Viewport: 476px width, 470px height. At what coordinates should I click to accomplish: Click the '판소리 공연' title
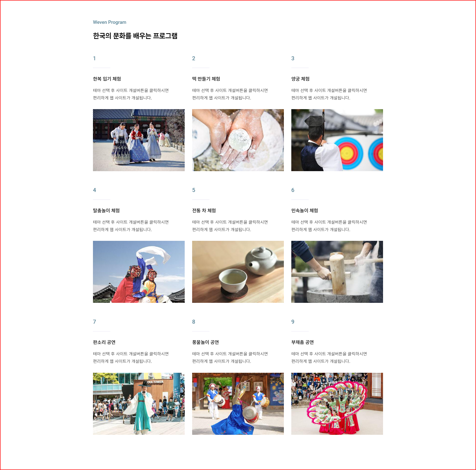coord(104,342)
